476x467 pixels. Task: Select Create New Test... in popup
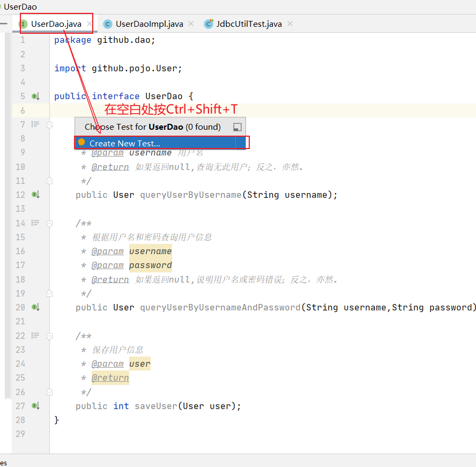[x=160, y=143]
